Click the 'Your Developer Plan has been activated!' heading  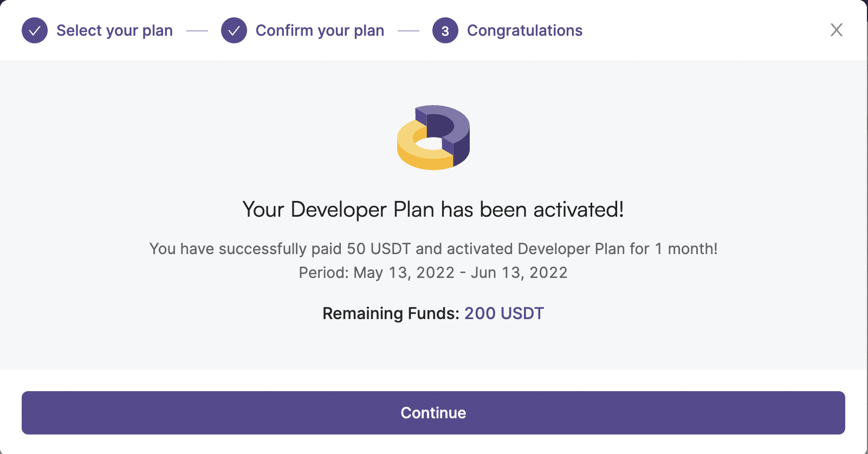pyautogui.click(x=433, y=210)
